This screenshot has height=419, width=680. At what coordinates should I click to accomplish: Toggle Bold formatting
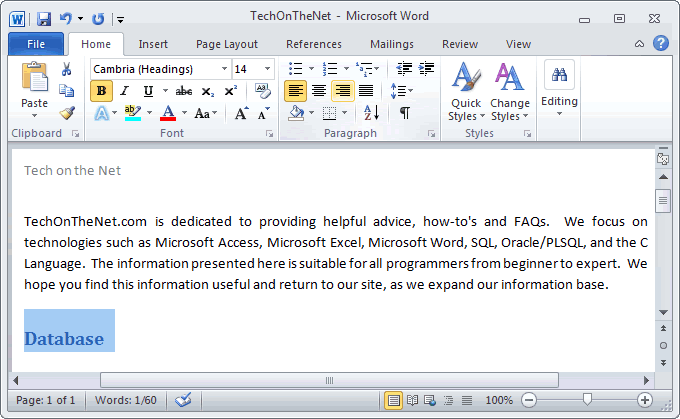click(x=101, y=91)
